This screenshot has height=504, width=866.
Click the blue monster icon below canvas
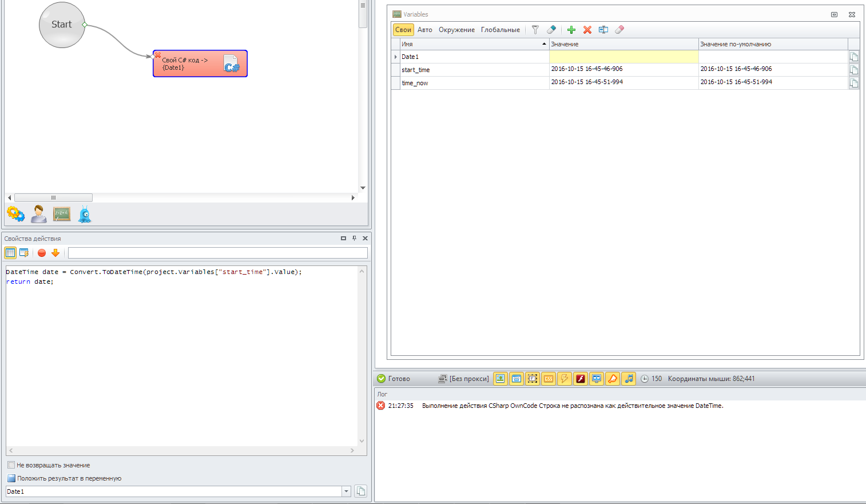click(x=85, y=215)
